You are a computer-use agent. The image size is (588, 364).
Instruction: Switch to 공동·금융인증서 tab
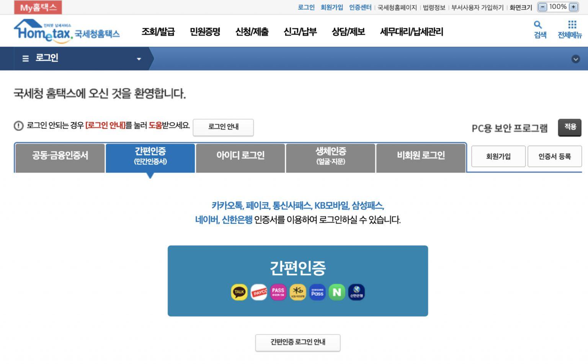click(60, 156)
